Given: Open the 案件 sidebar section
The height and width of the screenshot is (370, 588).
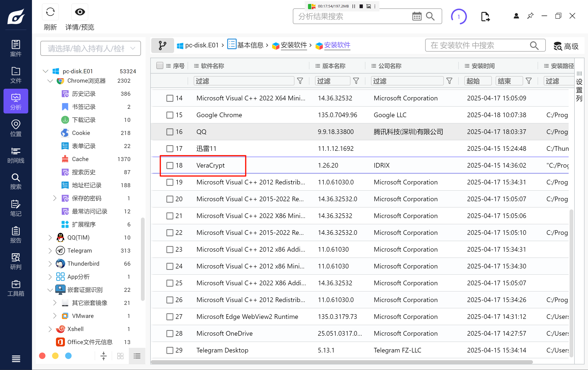Looking at the screenshot, I should click(x=16, y=48).
